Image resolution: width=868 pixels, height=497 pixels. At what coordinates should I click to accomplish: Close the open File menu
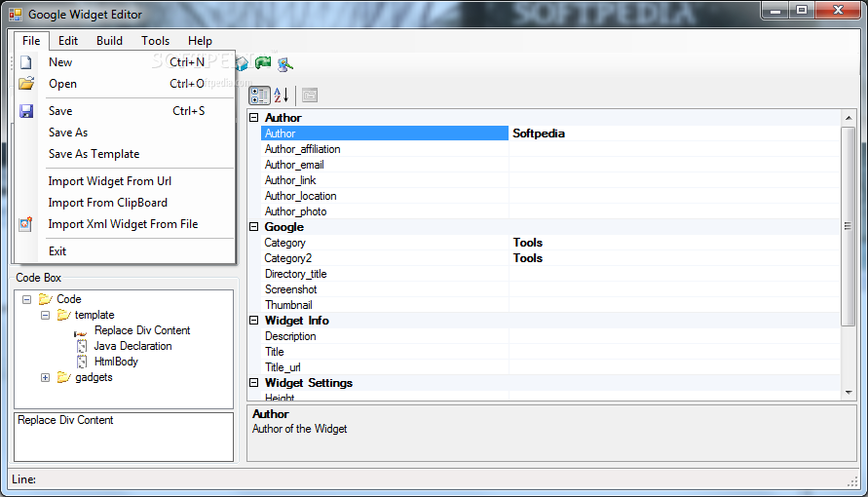coord(31,40)
